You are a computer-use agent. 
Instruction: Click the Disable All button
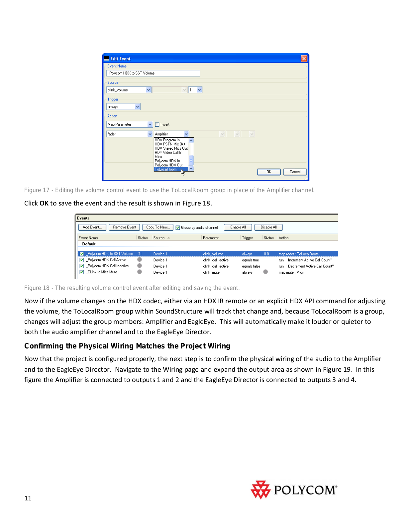pyautogui.click(x=268, y=227)
